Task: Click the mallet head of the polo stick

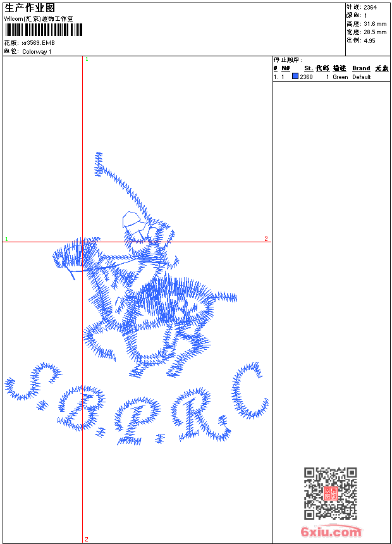Action: click(x=98, y=163)
